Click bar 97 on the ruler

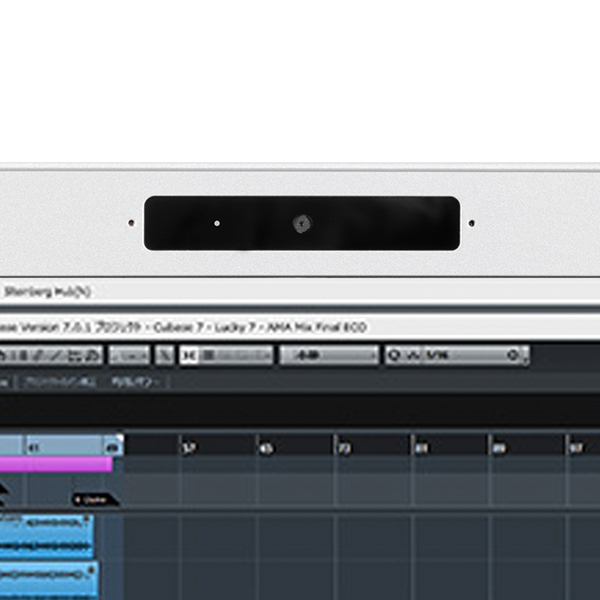576,448
